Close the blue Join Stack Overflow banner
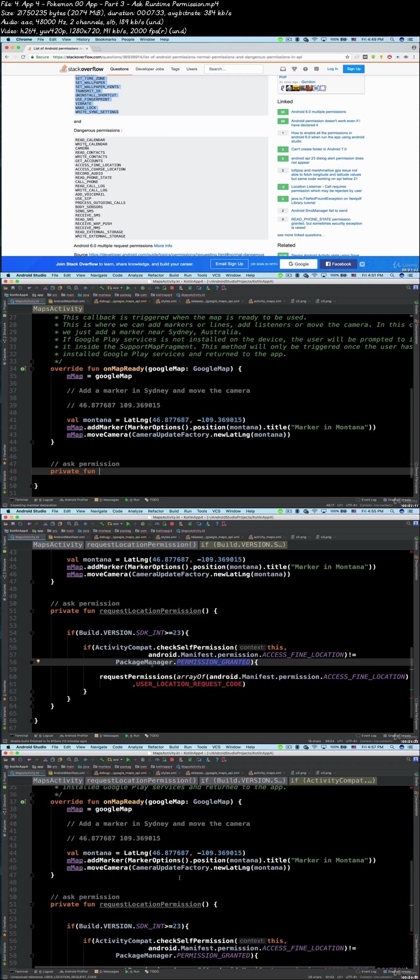 coord(362,264)
